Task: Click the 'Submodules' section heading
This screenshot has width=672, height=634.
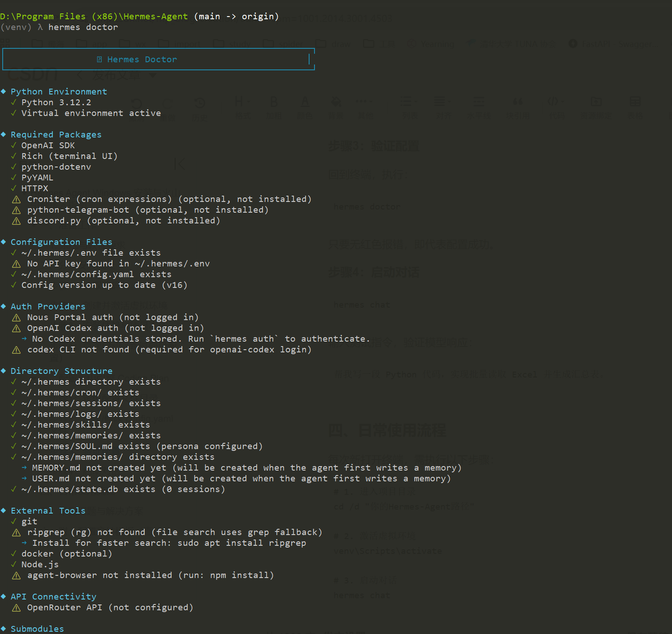Action: [37, 629]
